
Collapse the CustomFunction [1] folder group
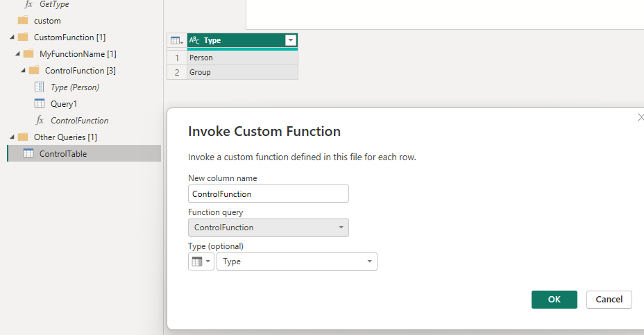pos(11,37)
